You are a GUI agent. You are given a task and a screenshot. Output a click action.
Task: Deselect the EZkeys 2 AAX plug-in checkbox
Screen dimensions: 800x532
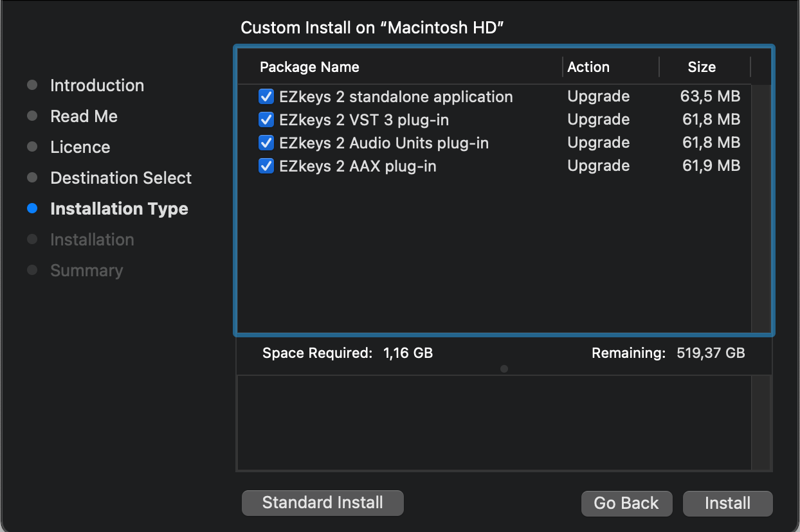266,166
